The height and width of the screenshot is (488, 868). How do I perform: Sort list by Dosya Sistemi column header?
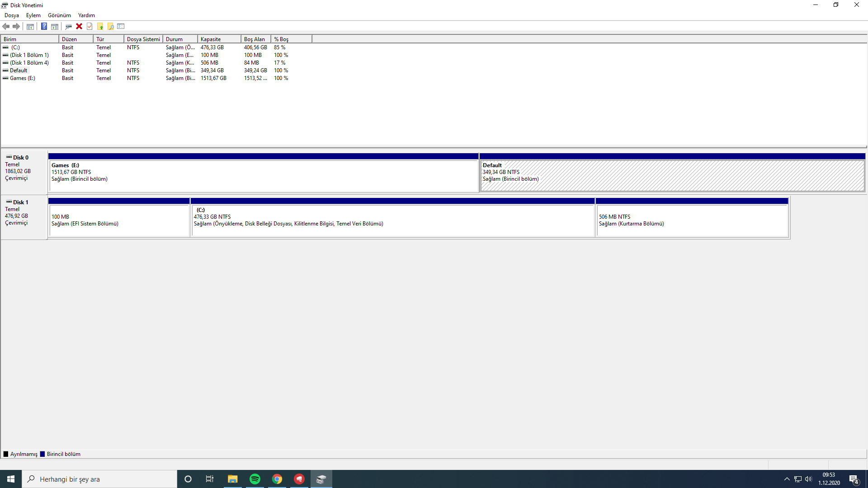[x=143, y=39]
